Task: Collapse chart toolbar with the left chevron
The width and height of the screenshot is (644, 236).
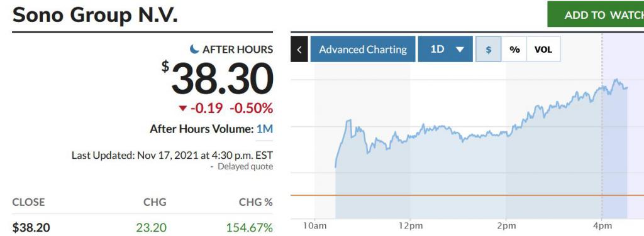Action: point(299,49)
